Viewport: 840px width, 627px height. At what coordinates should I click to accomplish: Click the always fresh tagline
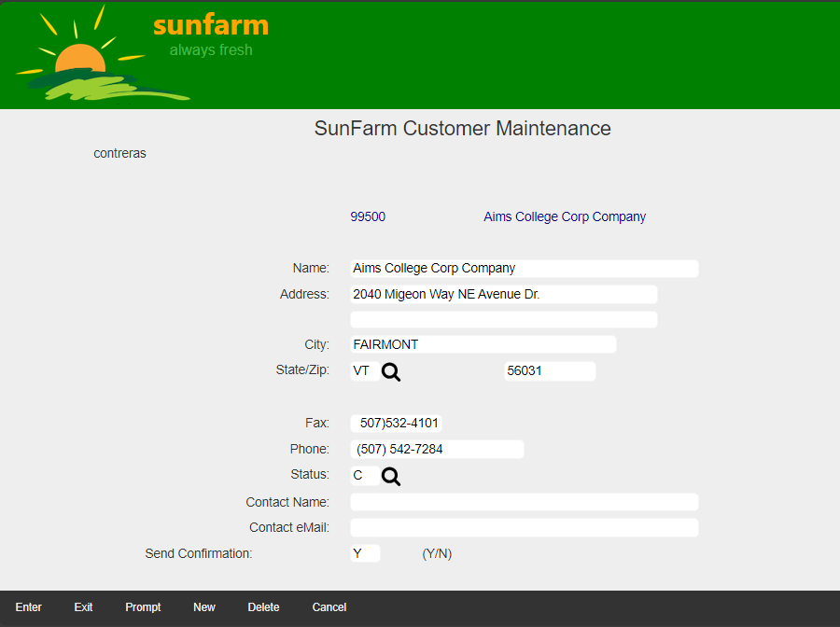tap(211, 49)
